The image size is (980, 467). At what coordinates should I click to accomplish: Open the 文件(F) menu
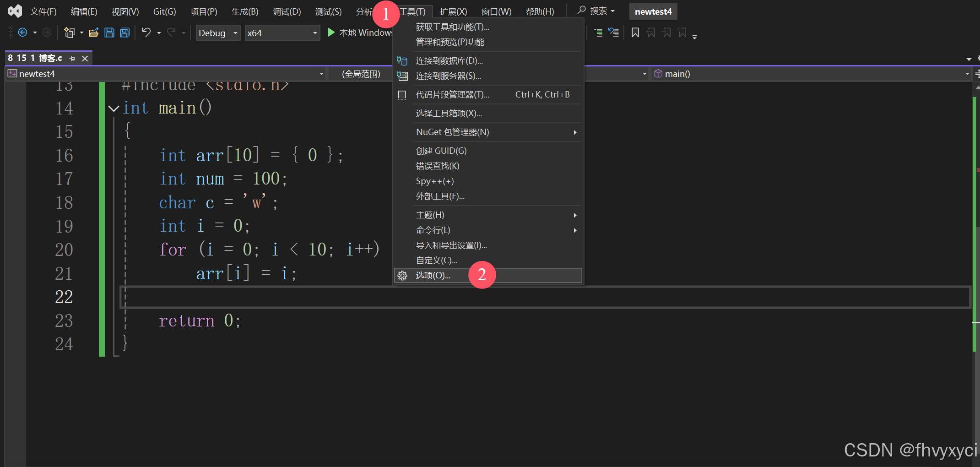43,11
